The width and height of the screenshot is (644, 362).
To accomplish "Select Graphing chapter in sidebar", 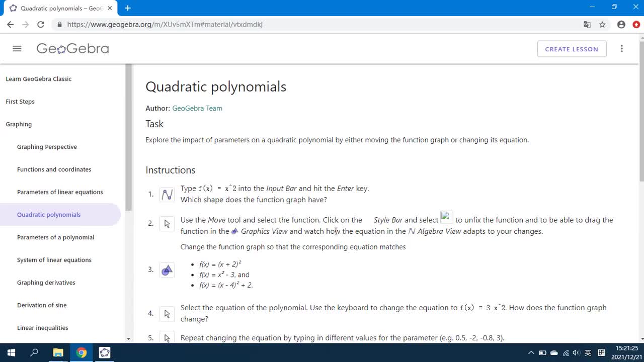I will 19,124.
